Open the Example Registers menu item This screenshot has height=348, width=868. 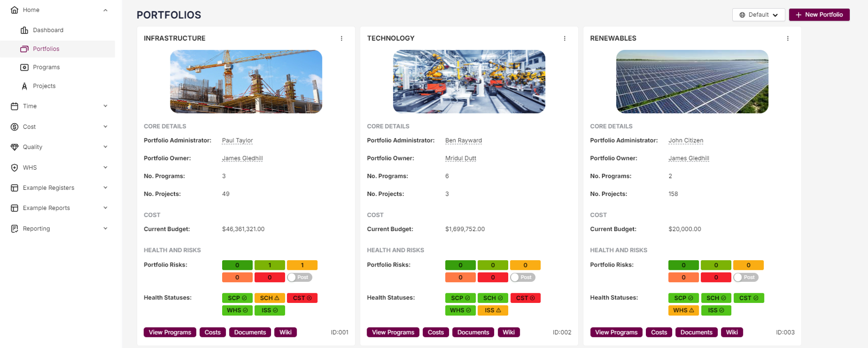[48, 188]
